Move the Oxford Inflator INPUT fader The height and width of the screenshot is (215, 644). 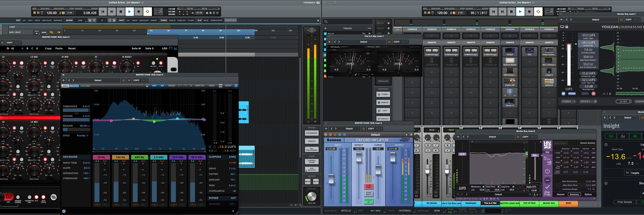331,179
